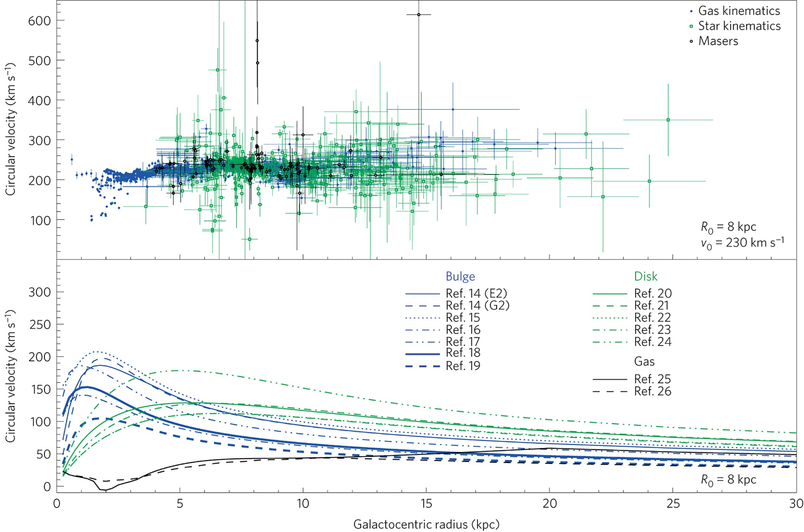The height and width of the screenshot is (532, 804).
Task: Click the outlying maser point near 600
Action: tap(418, 15)
